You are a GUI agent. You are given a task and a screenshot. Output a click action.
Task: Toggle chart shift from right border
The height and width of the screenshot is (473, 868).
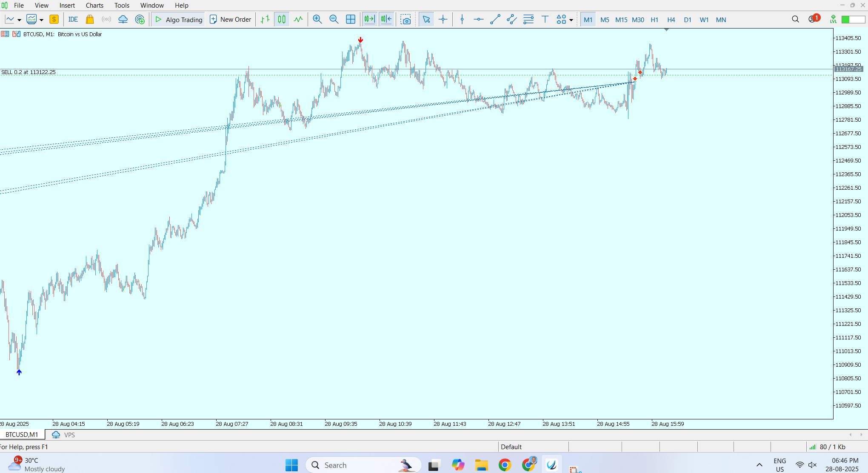coord(386,20)
